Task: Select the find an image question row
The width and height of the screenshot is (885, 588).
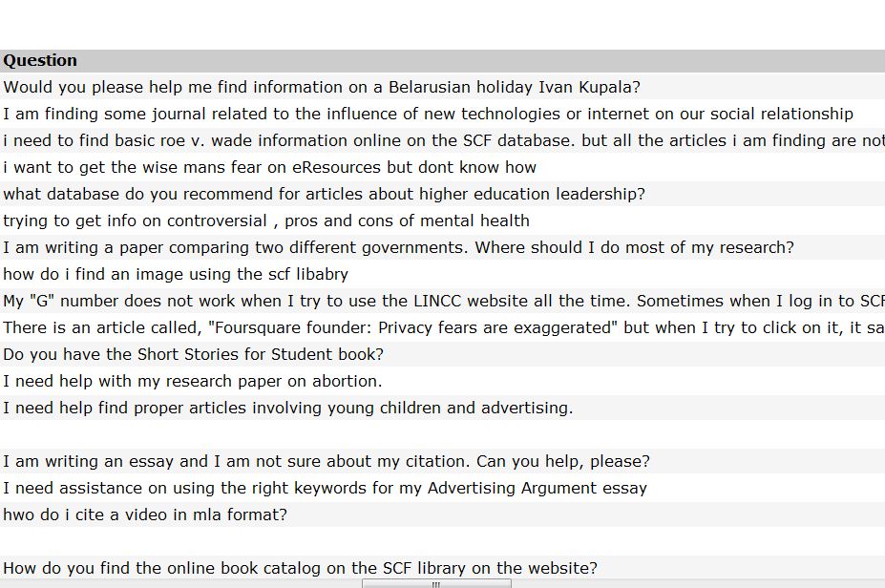Action: click(x=176, y=275)
